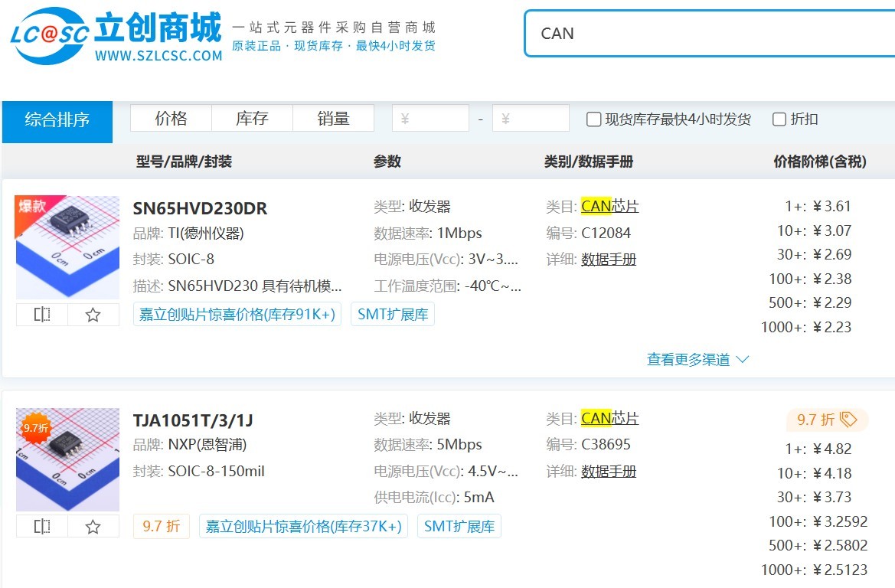Open 数据手册 datasheet for SN65HVD230DR
Screen dimensions: 895x588
click(x=609, y=260)
